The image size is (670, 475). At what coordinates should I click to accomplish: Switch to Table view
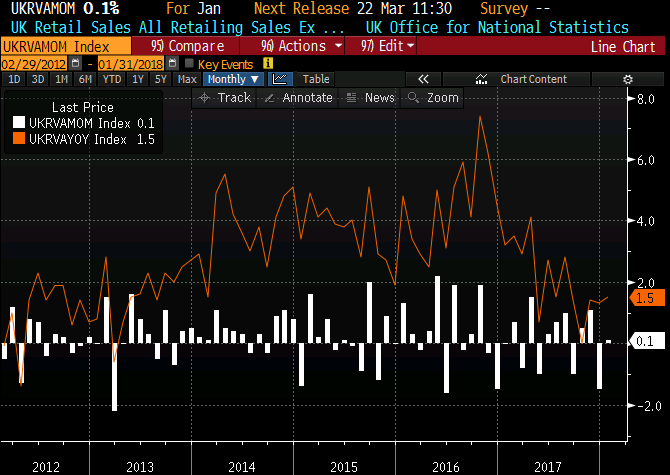(x=316, y=79)
